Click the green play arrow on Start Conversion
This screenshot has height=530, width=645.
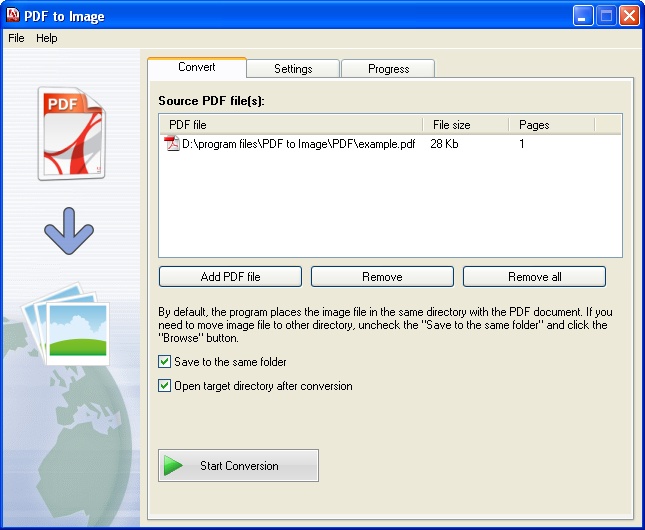tap(173, 465)
